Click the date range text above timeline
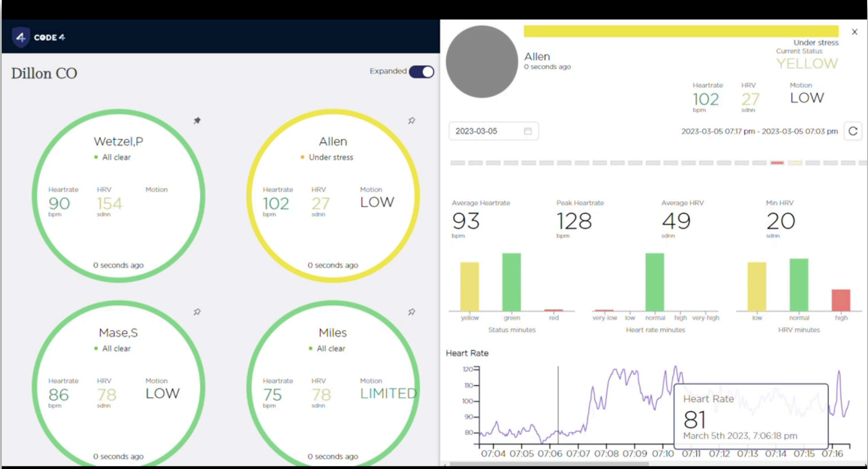 (759, 131)
